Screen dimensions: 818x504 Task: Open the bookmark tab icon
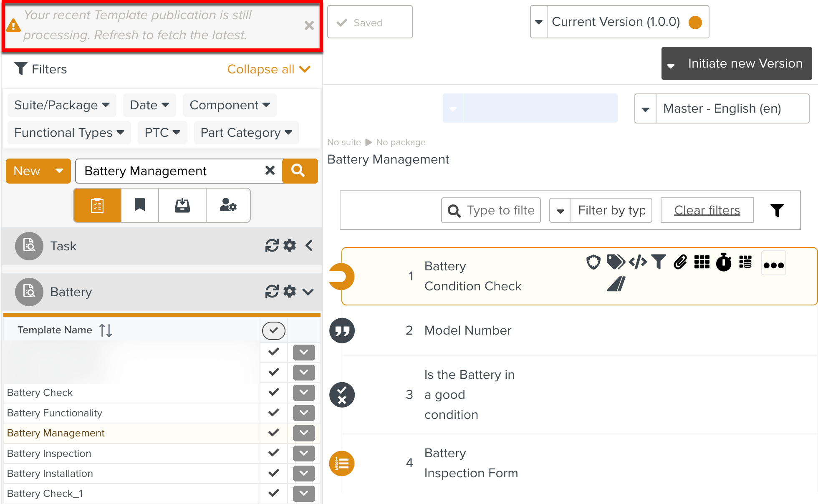[140, 205]
